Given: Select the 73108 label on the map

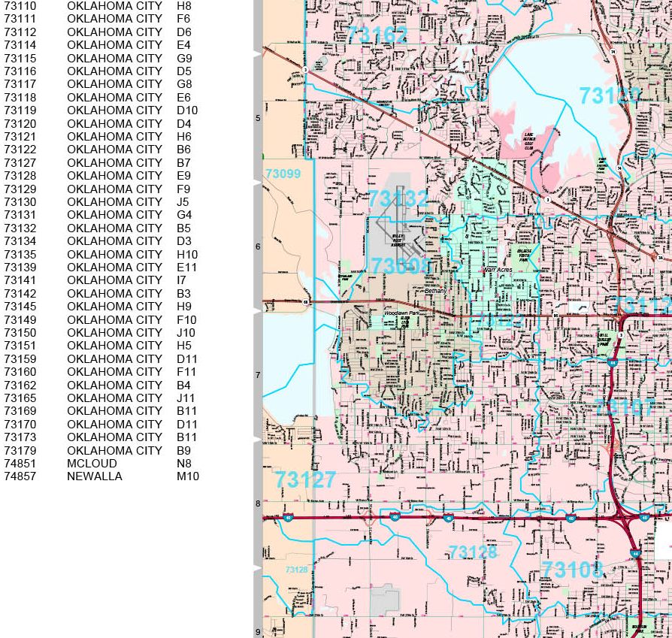Looking at the screenshot, I should (x=572, y=570).
